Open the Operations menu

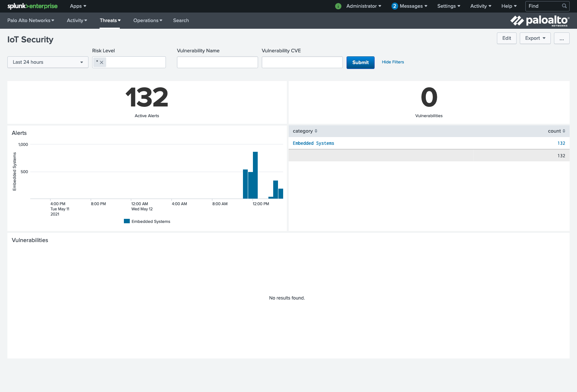pyautogui.click(x=147, y=20)
